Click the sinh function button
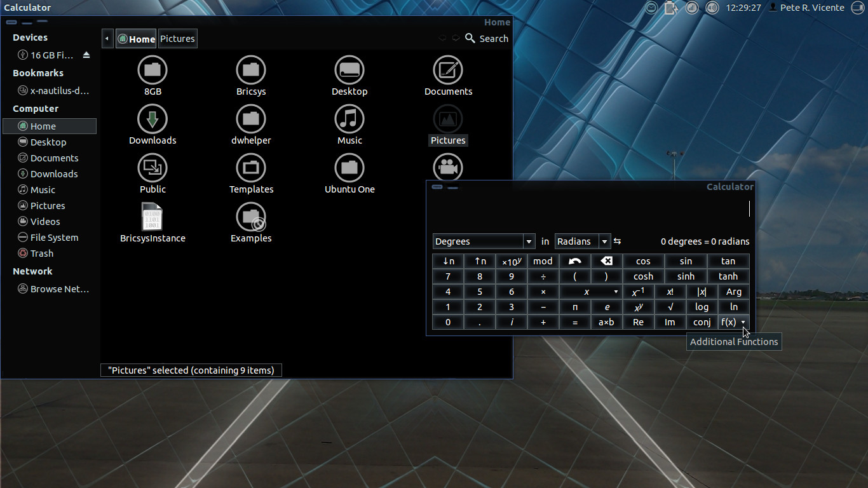The height and width of the screenshot is (488, 868). click(x=686, y=276)
